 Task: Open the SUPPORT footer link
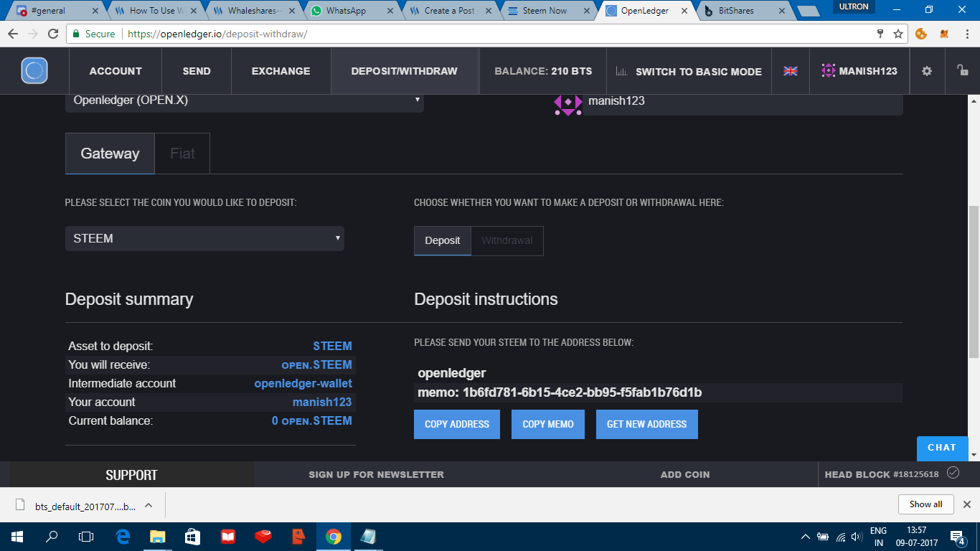(131, 475)
